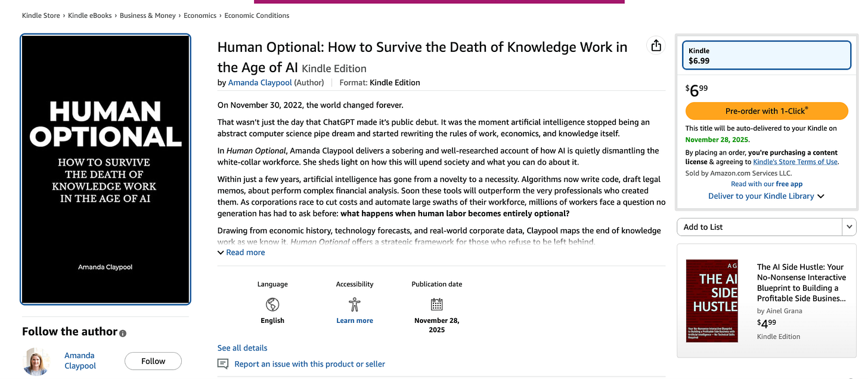Open the Economics breadcrumb category
Screen dimensions: 868x379
(x=200, y=15)
